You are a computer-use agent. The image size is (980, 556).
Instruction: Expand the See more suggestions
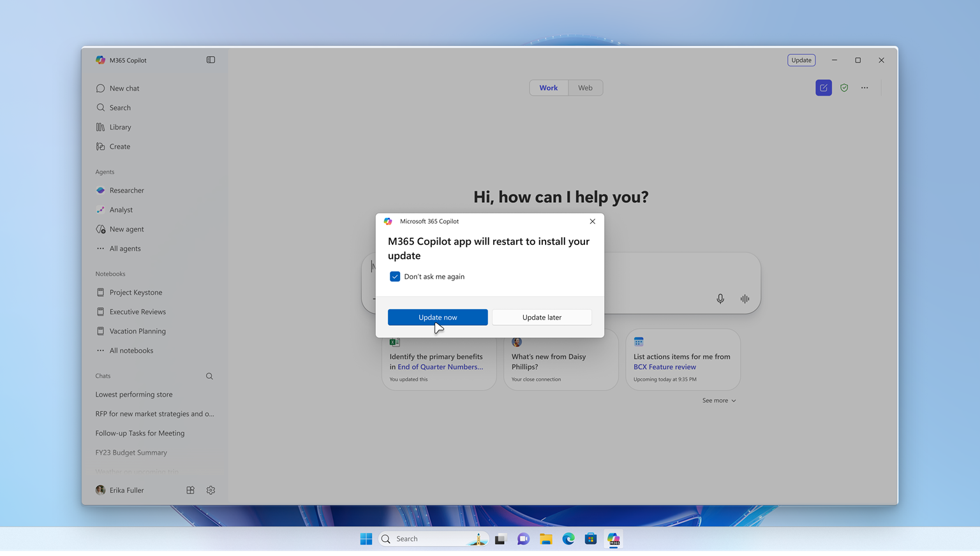[x=718, y=400]
